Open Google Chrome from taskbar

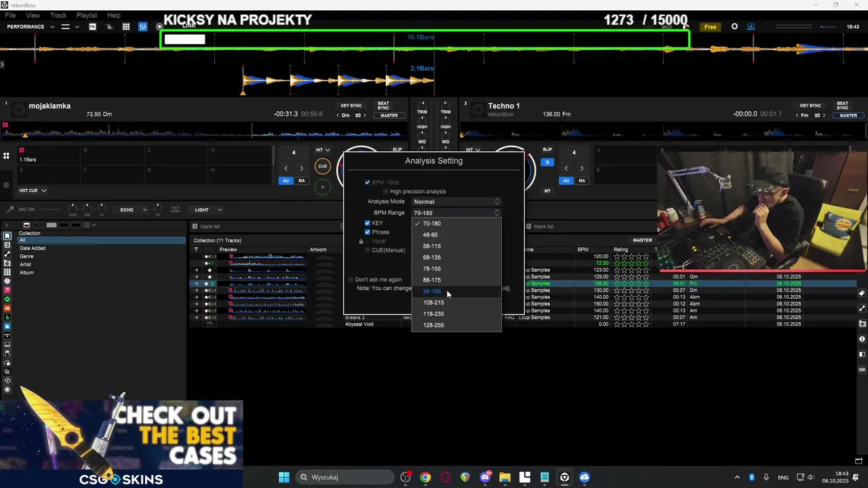(x=425, y=477)
